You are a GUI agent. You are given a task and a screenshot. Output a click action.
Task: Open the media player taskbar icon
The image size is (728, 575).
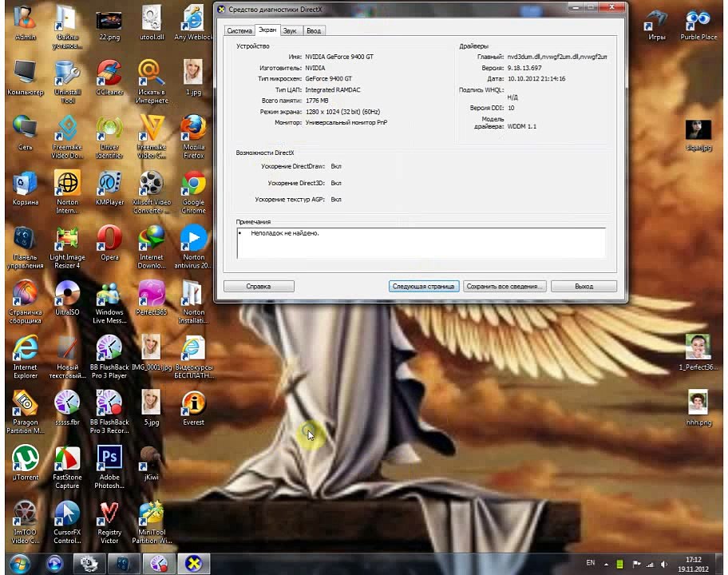(55, 563)
